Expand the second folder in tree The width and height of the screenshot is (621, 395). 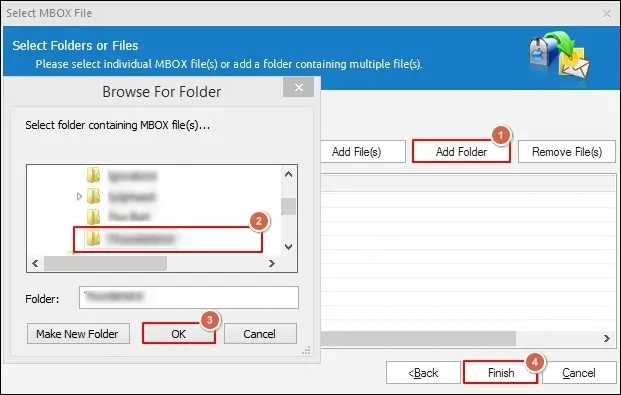(x=79, y=196)
